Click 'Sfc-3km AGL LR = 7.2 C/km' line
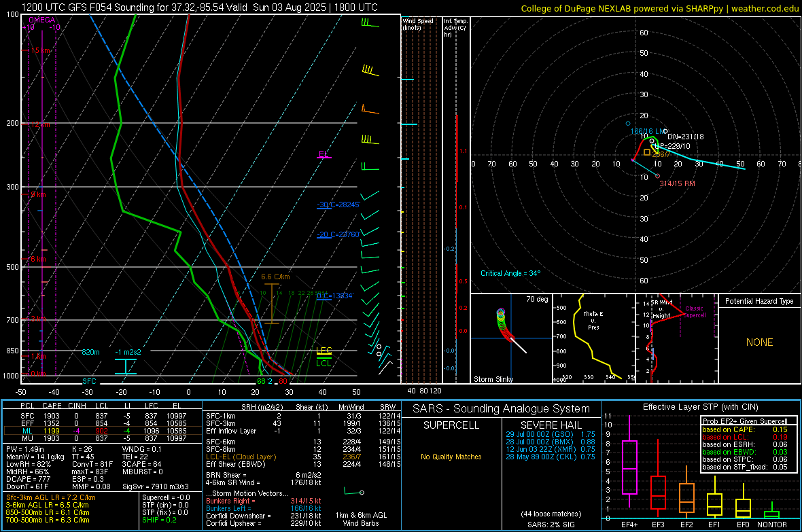The image size is (802, 532). [x=51, y=497]
